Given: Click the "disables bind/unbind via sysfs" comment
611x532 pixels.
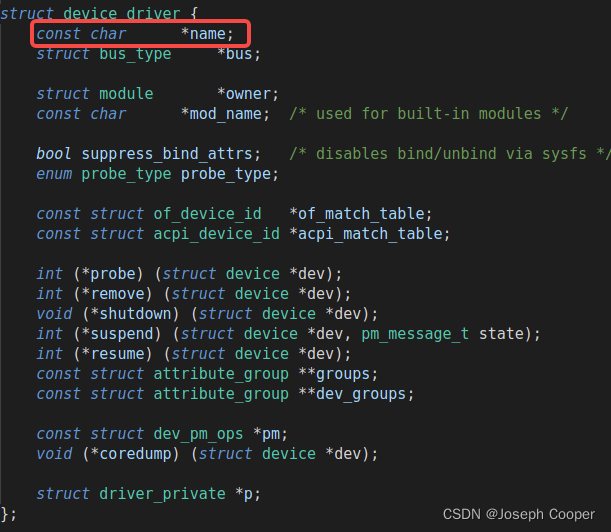Looking at the screenshot, I should point(450,154).
